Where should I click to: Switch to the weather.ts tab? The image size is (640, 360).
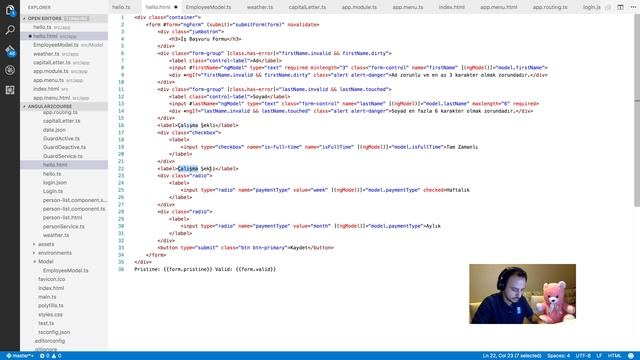(x=260, y=7)
